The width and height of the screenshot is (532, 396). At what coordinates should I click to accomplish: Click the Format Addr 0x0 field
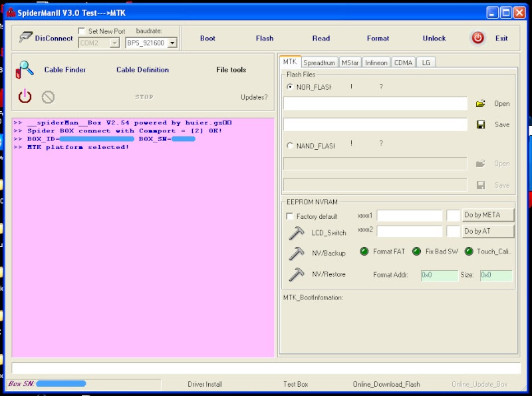[x=440, y=276]
